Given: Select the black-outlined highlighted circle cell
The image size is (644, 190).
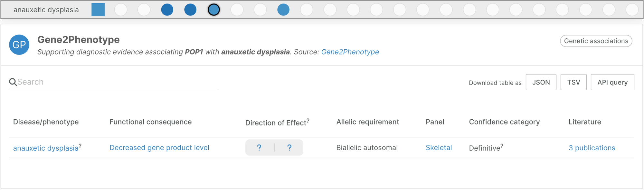Looking at the screenshot, I should click(214, 10).
